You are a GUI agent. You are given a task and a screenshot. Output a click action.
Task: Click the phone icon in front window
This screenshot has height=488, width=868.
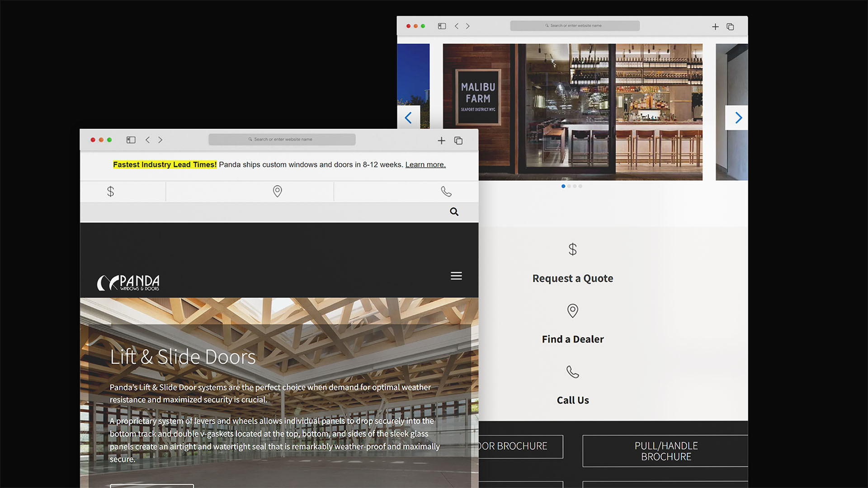coord(446,192)
